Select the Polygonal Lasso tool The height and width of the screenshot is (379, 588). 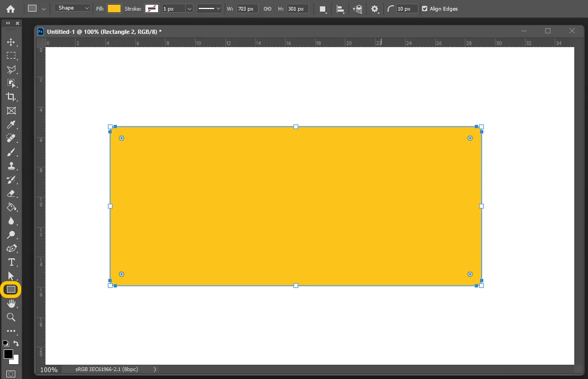11,69
